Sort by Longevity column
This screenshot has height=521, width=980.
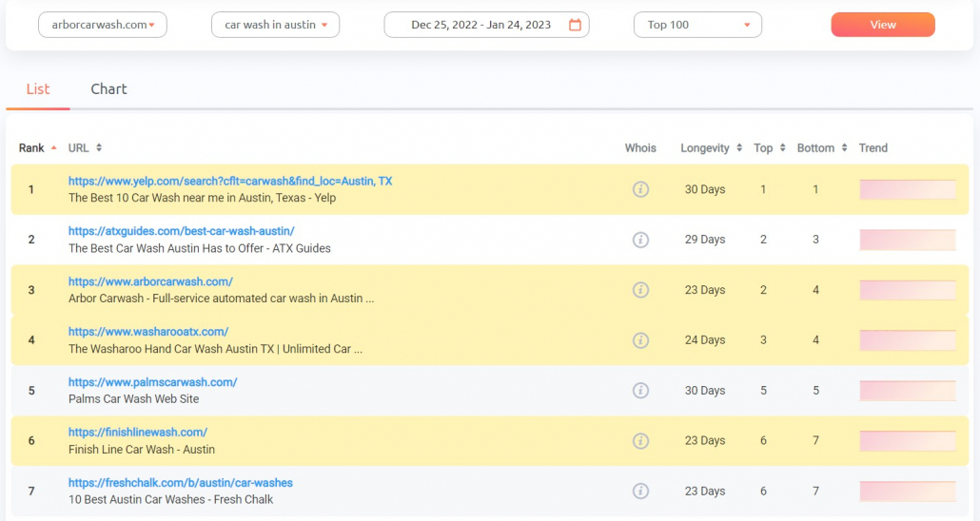coord(739,148)
